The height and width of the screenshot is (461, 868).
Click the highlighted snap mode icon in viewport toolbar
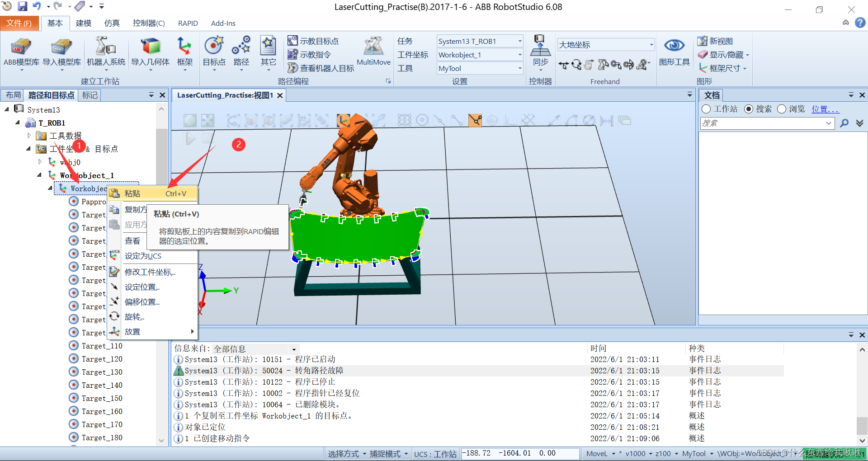pos(475,120)
